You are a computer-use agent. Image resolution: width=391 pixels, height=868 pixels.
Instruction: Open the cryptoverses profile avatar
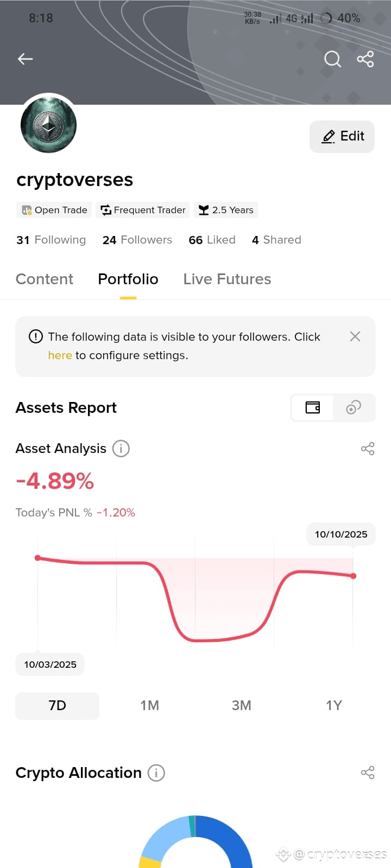point(48,125)
